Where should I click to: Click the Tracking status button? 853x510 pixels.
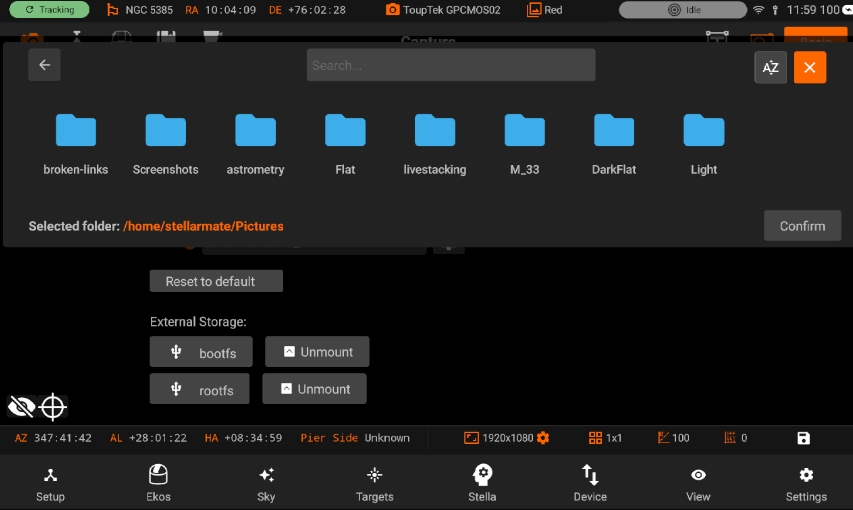50,10
